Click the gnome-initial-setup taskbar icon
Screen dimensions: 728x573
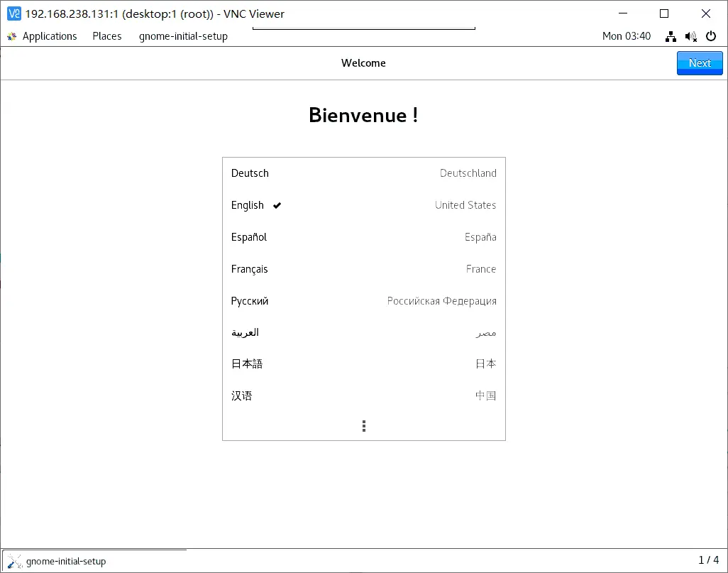(14, 562)
